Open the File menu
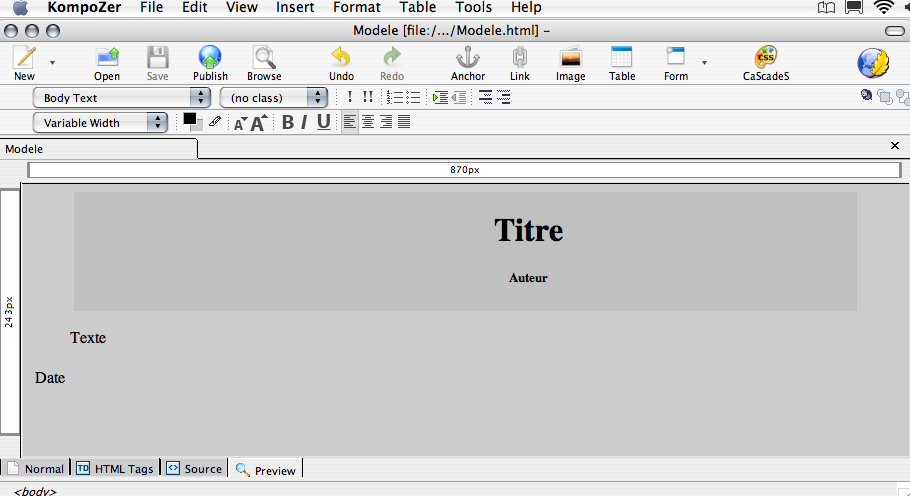 tap(151, 7)
